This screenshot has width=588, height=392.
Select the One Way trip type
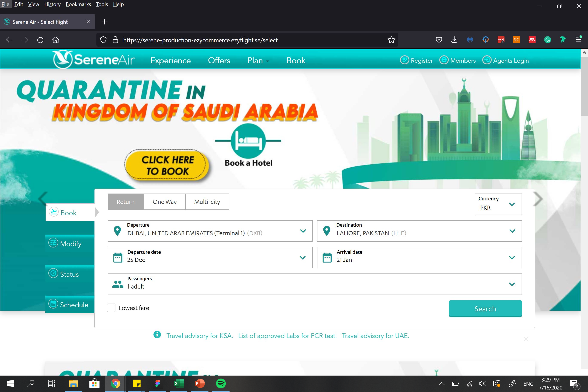point(165,201)
